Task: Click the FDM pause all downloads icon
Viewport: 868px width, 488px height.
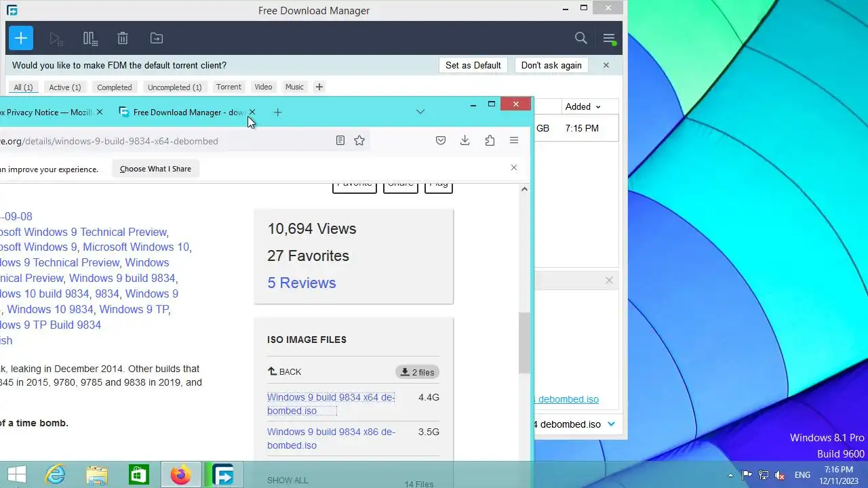Action: click(90, 39)
